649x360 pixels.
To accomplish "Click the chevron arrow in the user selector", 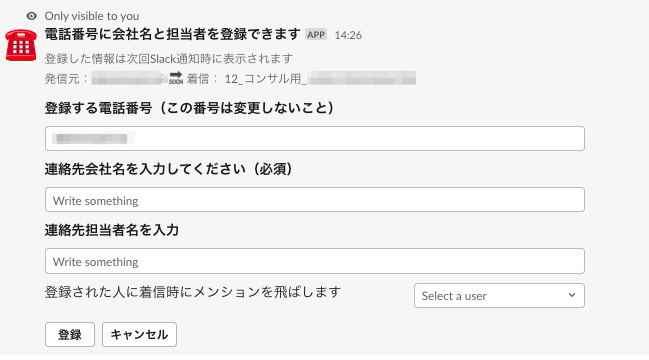I will tap(572, 295).
